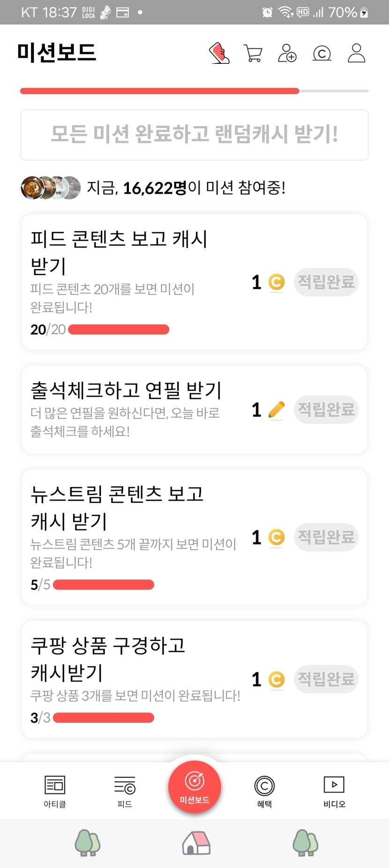Image resolution: width=389 pixels, height=868 pixels.
Task: Open the 혜택 tab
Action: 264,791
